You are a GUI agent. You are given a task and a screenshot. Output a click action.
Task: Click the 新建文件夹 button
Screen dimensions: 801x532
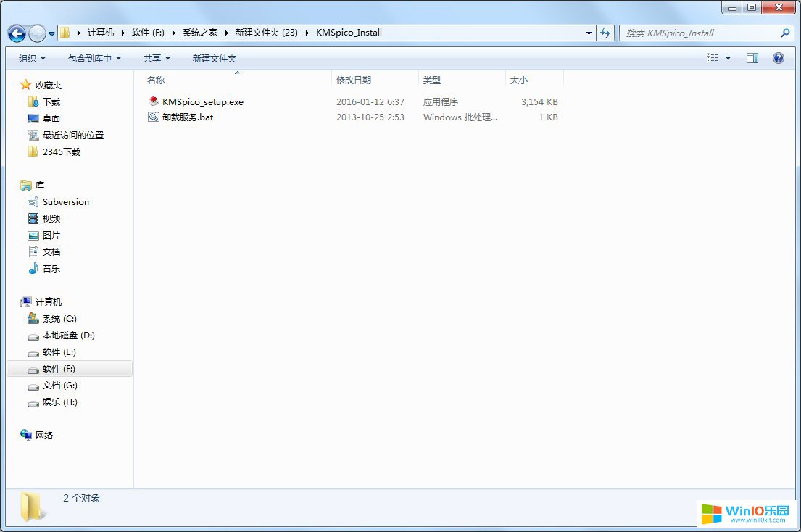(215, 58)
